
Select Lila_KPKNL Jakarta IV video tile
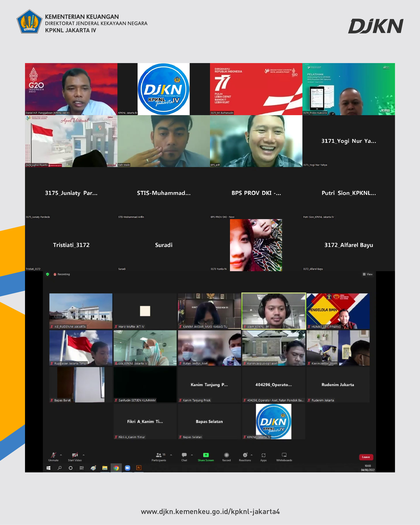(x=145, y=348)
